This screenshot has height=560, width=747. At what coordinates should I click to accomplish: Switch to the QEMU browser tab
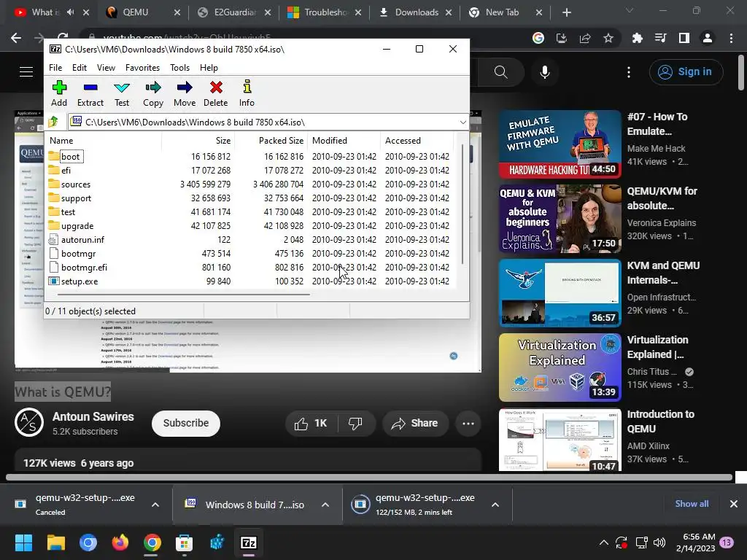142,12
